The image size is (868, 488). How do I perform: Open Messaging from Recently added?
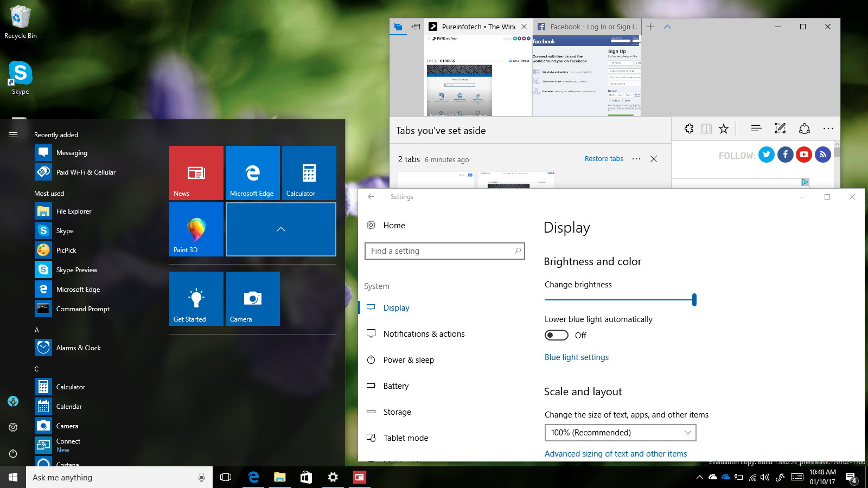tap(99, 153)
